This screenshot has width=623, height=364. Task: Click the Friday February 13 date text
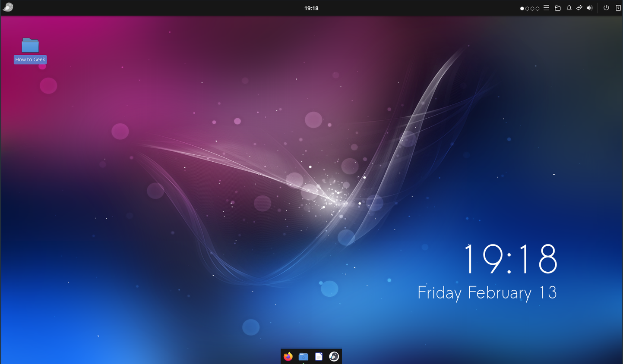[x=487, y=293]
